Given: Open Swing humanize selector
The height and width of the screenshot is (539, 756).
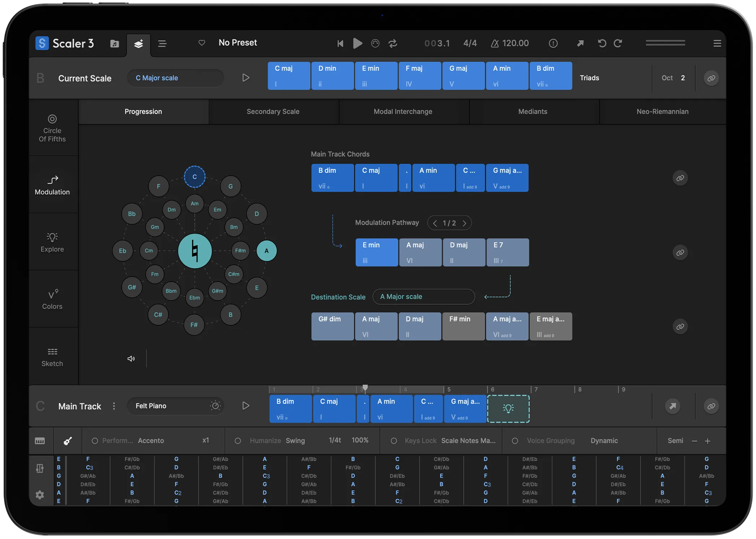Looking at the screenshot, I should coord(295,441).
